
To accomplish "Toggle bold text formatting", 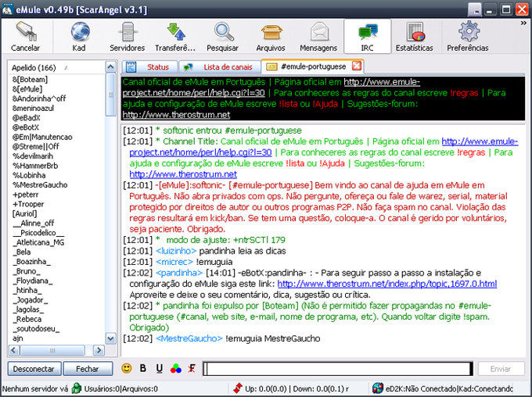I will (x=143, y=368).
